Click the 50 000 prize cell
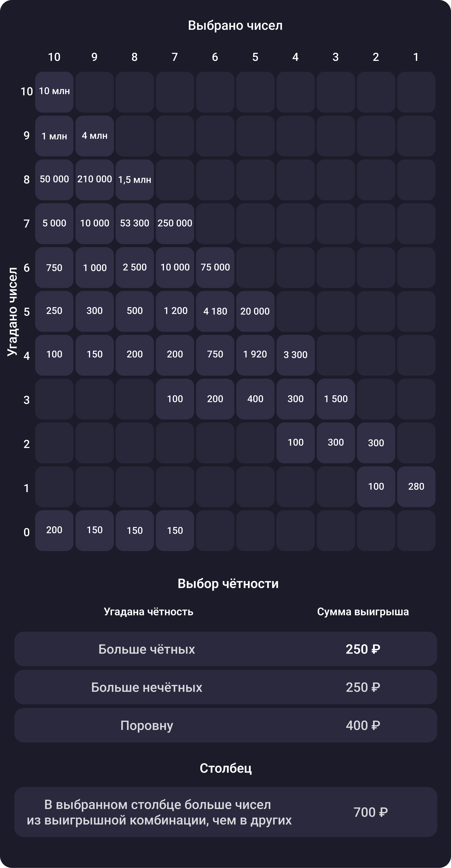This screenshot has width=451, height=868. (x=54, y=180)
